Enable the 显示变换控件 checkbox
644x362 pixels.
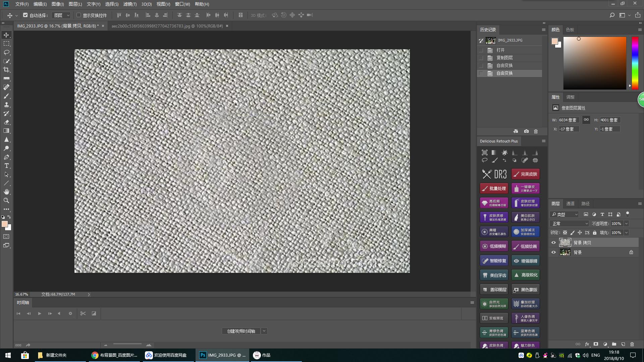point(79,15)
